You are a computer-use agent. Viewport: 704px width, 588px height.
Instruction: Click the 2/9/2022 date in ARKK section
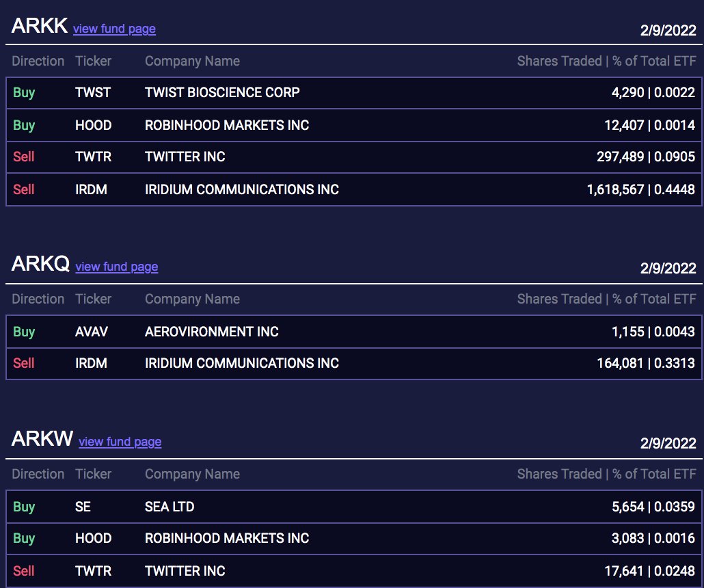pyautogui.click(x=668, y=31)
